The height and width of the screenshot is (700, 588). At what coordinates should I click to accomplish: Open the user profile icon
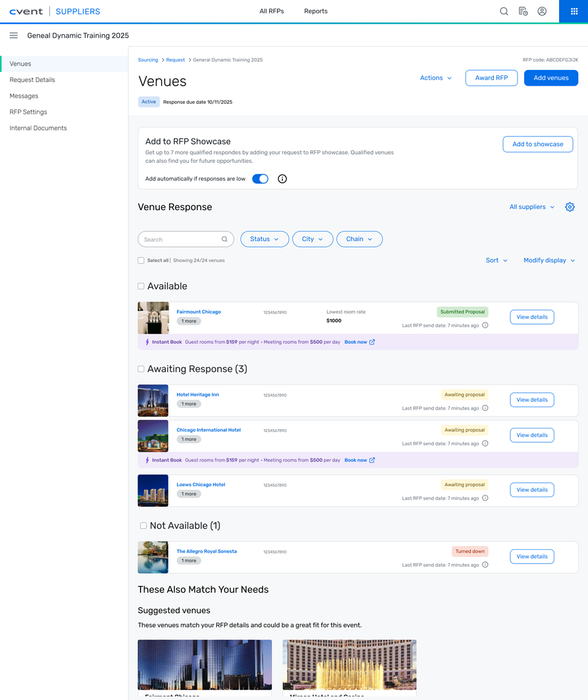[x=542, y=11]
